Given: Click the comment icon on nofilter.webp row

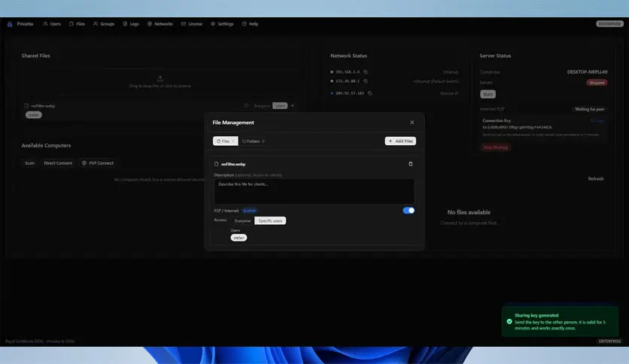Looking at the screenshot, I should point(246,106).
